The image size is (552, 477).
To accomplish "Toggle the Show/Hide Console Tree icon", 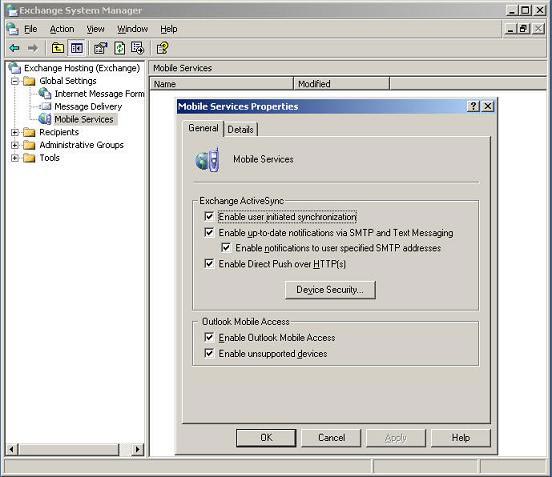I will point(76,48).
